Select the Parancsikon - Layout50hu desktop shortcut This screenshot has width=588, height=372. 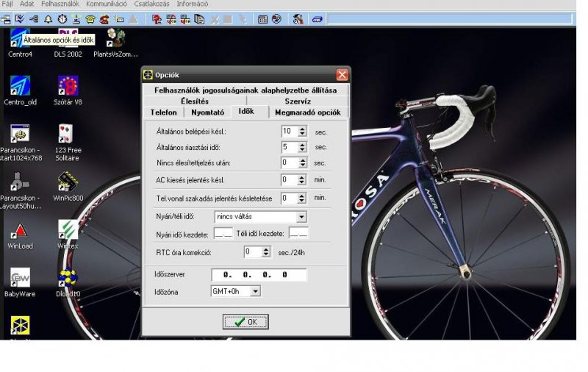[21, 191]
